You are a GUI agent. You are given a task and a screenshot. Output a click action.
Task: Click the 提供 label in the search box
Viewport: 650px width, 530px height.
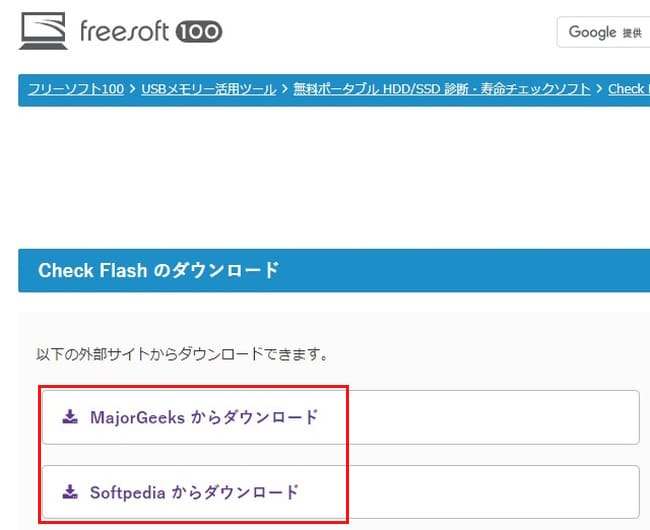(632, 33)
